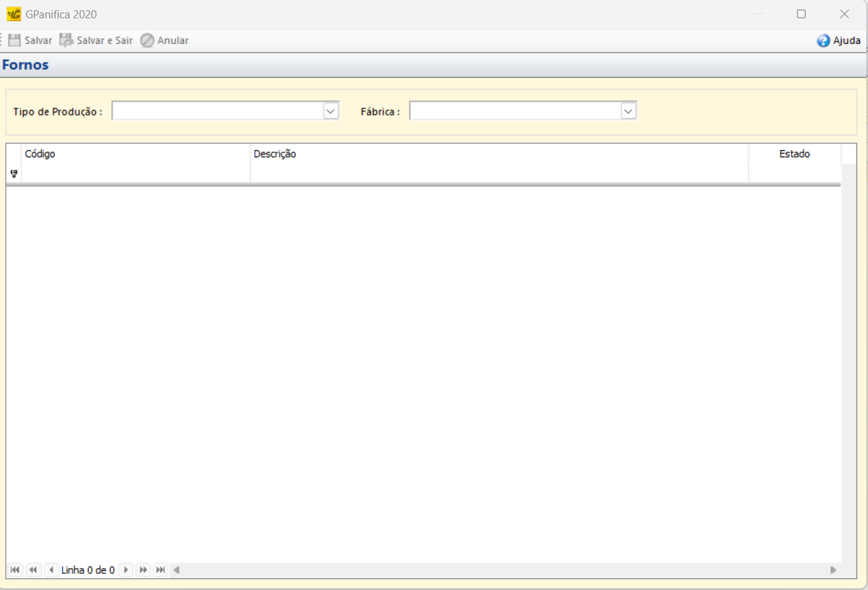Viewport: 868px width, 590px height.
Task: Click the grid filter row icon
Action: click(14, 173)
